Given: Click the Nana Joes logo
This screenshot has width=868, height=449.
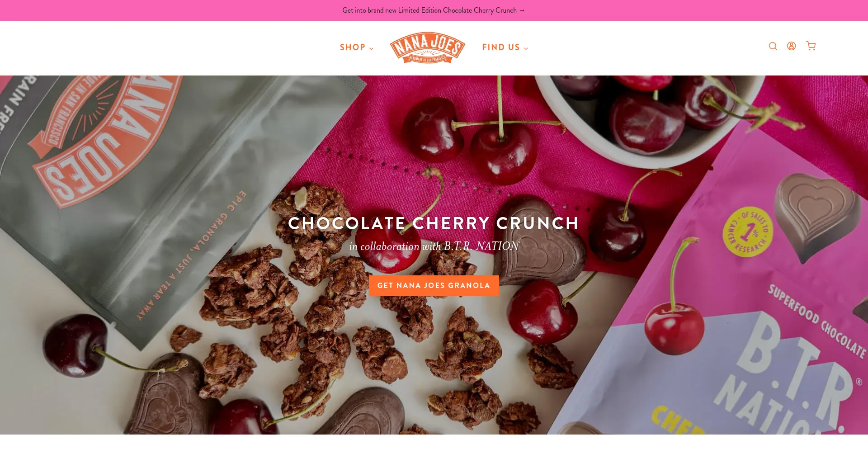Looking at the screenshot, I should tap(427, 47).
